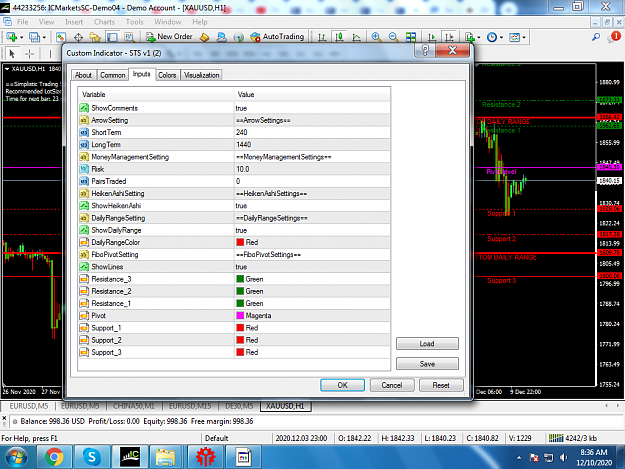Click the Support_1 Red color swatch
625x469 pixels.
[x=240, y=328]
